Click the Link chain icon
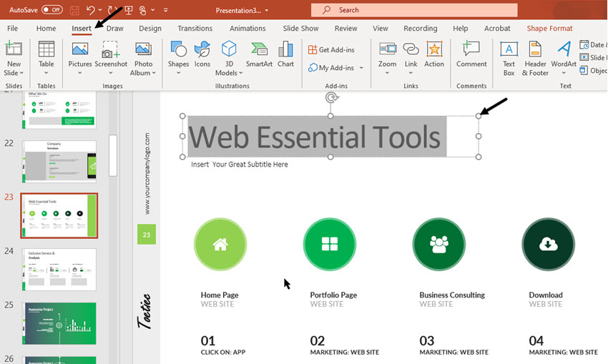The height and width of the screenshot is (364, 608). [411, 49]
